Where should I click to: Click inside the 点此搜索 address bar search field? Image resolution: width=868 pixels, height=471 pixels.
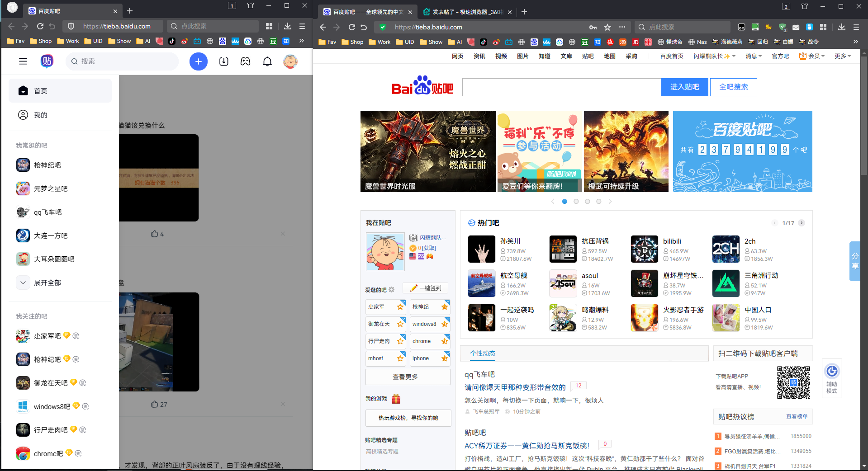(683, 27)
